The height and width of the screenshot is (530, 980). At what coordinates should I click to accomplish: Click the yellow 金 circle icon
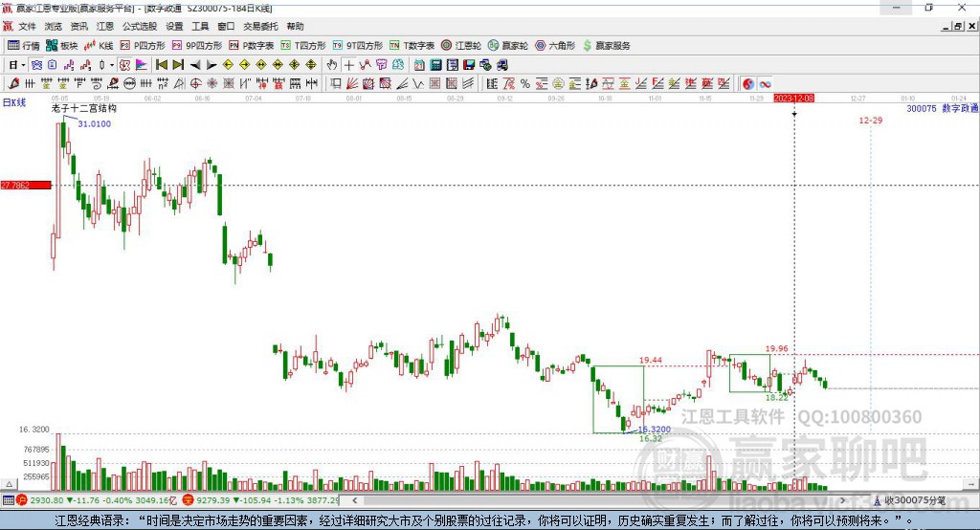click(x=558, y=84)
